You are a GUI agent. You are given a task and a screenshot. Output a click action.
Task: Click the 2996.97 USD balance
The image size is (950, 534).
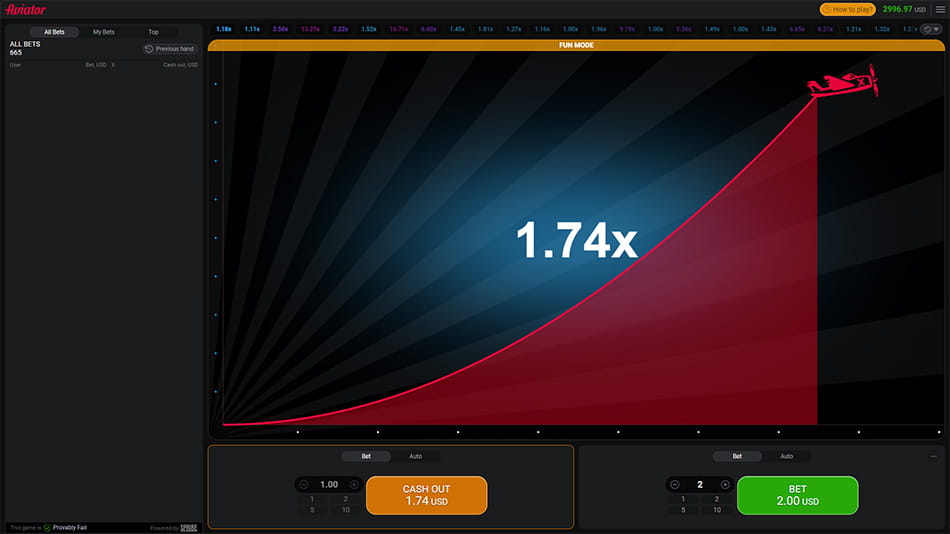point(904,9)
